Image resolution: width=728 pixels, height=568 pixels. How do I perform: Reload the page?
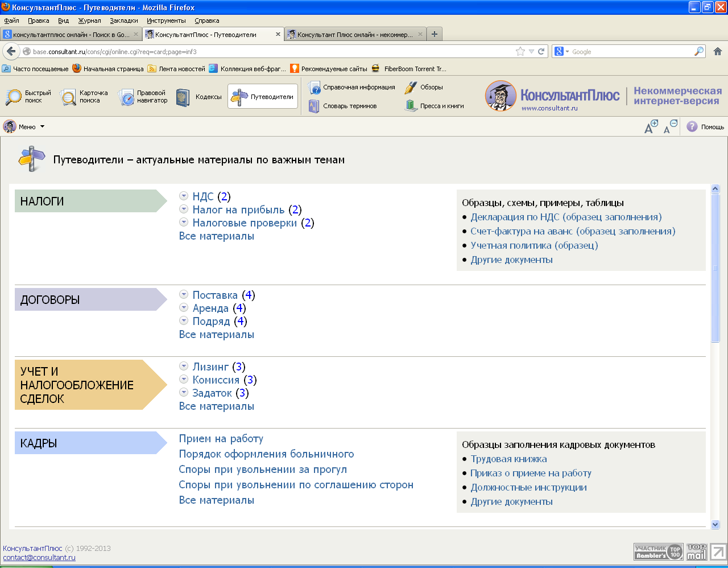coord(541,51)
